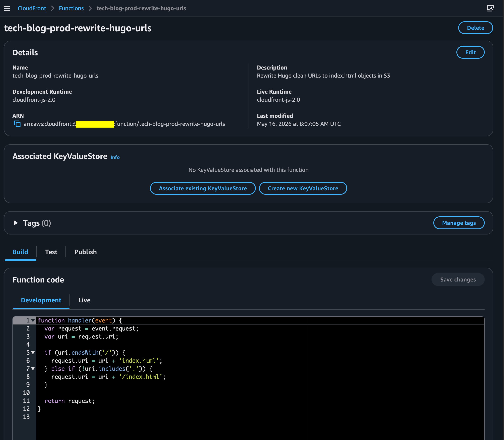
Task: Click line number 10 in the gutter
Action: (26, 393)
